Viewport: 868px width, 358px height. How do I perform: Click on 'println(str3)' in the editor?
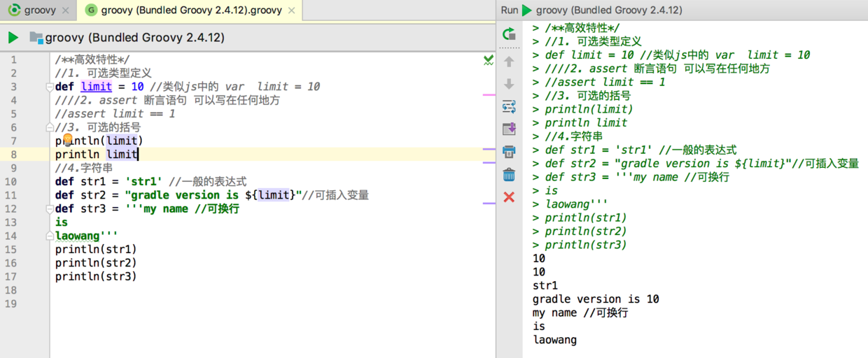(96, 276)
